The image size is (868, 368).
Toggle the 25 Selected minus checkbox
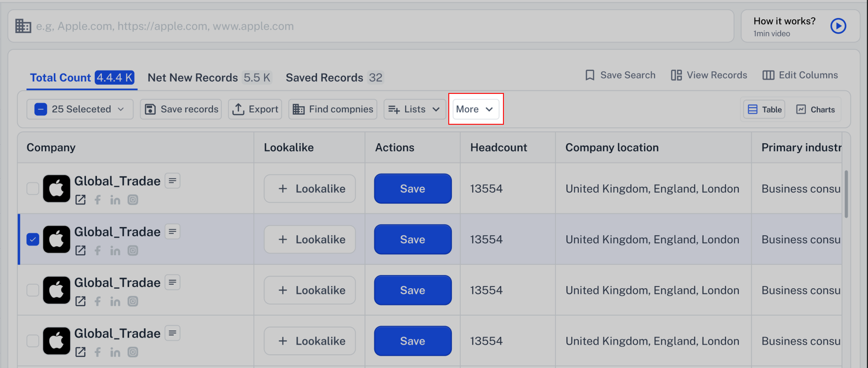click(x=40, y=109)
